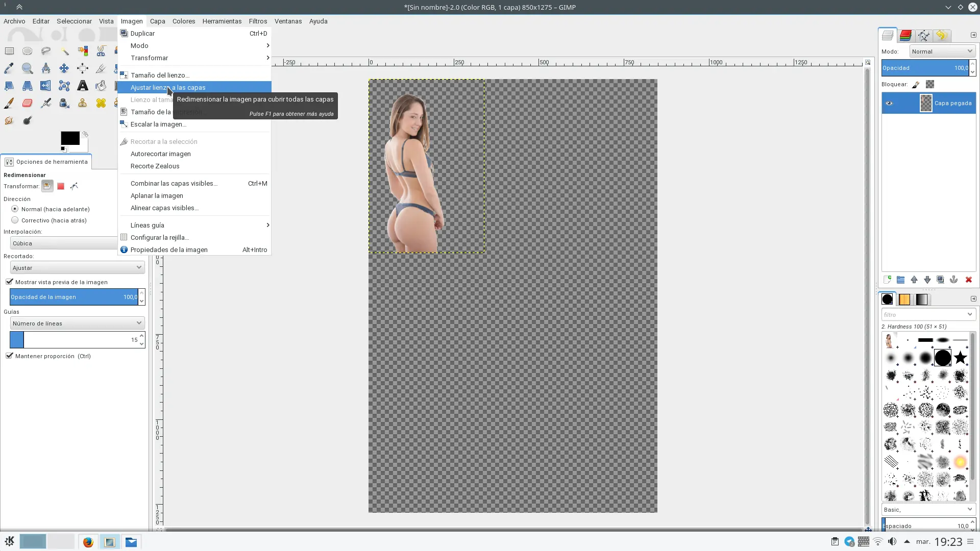Lower the layer one step
This screenshot has height=551, width=980.
(x=927, y=280)
